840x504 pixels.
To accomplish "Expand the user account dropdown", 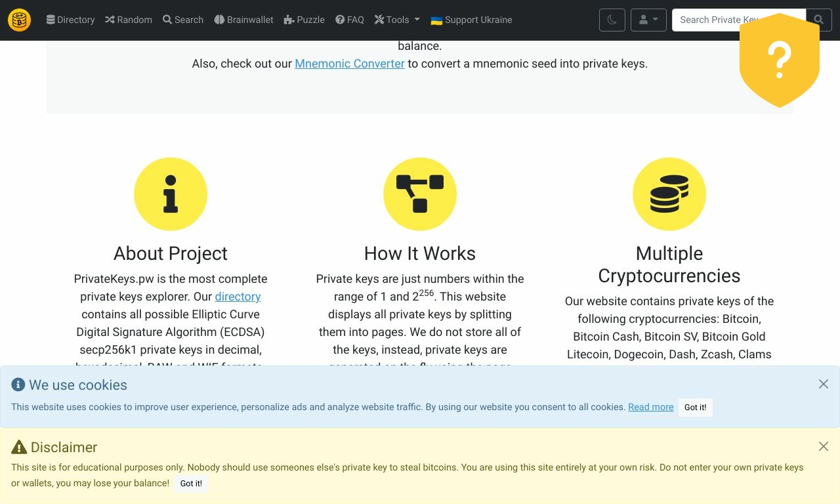I will pyautogui.click(x=648, y=20).
